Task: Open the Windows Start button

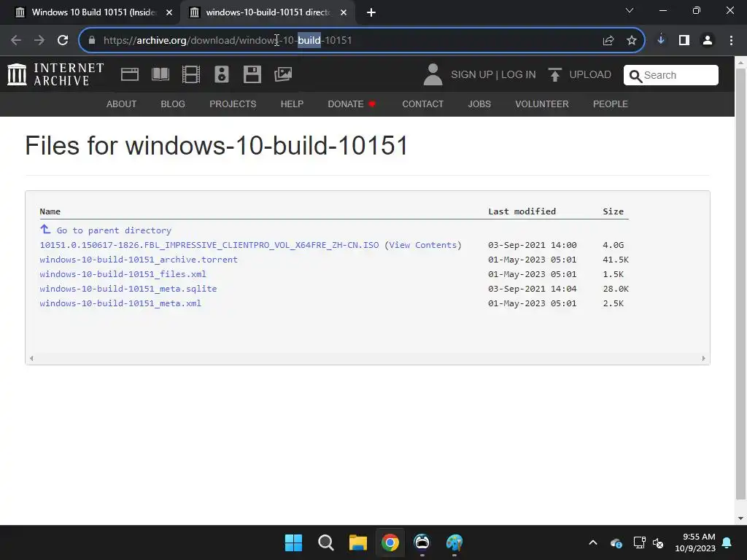Action: [x=293, y=542]
